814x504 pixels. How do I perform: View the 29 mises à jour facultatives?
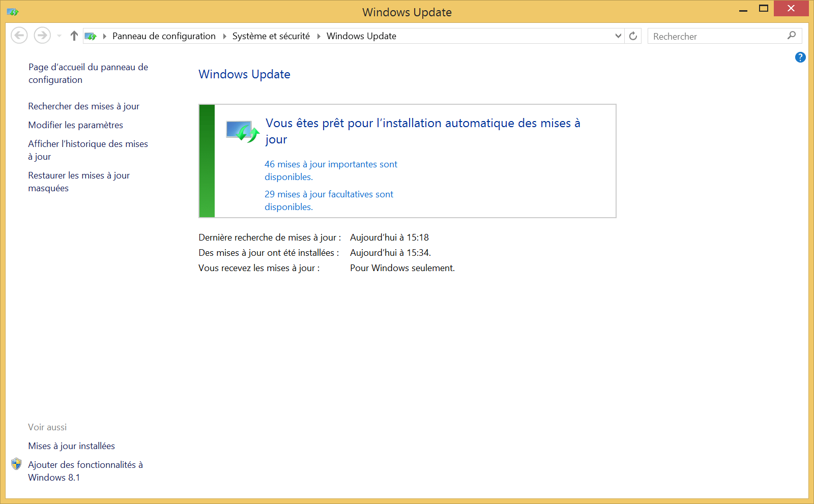[329, 200]
